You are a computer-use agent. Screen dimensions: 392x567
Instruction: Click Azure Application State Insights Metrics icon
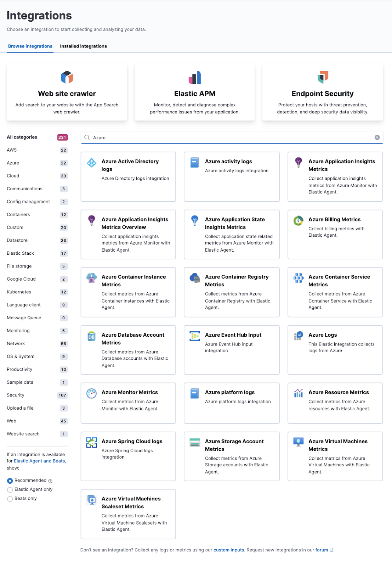pyautogui.click(x=195, y=220)
